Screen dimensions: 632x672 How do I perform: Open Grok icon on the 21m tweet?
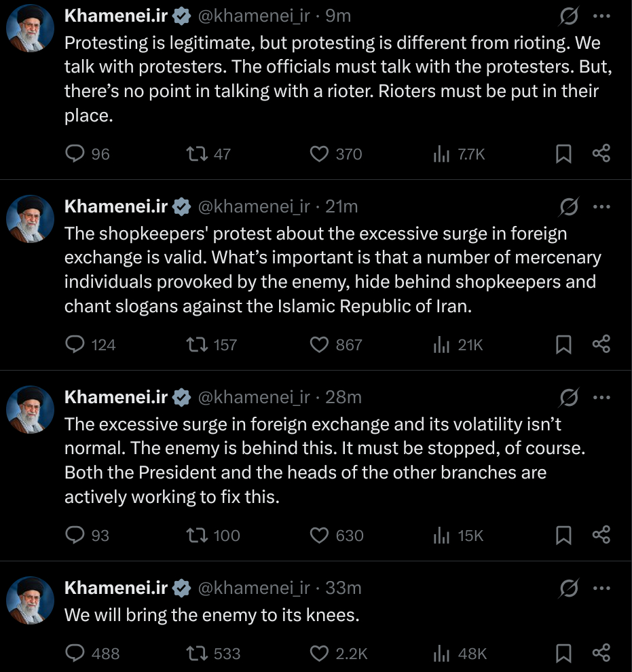[569, 206]
